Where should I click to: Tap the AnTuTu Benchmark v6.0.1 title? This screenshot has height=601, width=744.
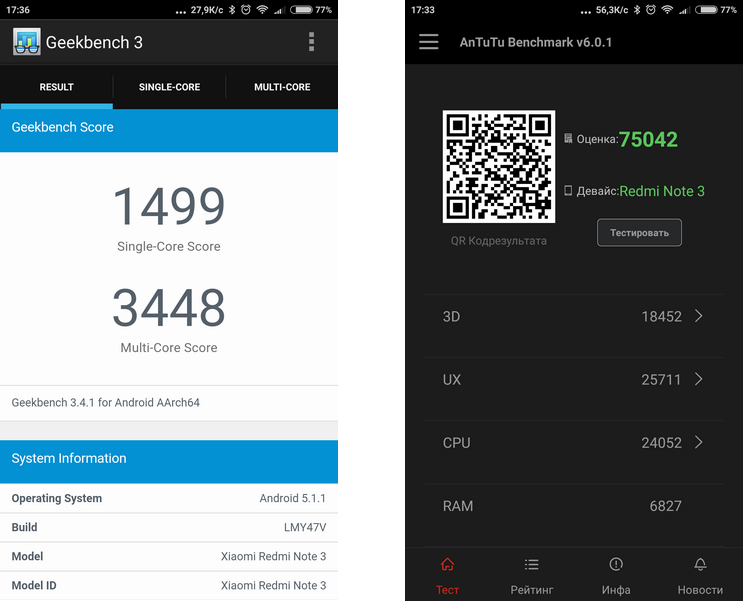click(536, 42)
